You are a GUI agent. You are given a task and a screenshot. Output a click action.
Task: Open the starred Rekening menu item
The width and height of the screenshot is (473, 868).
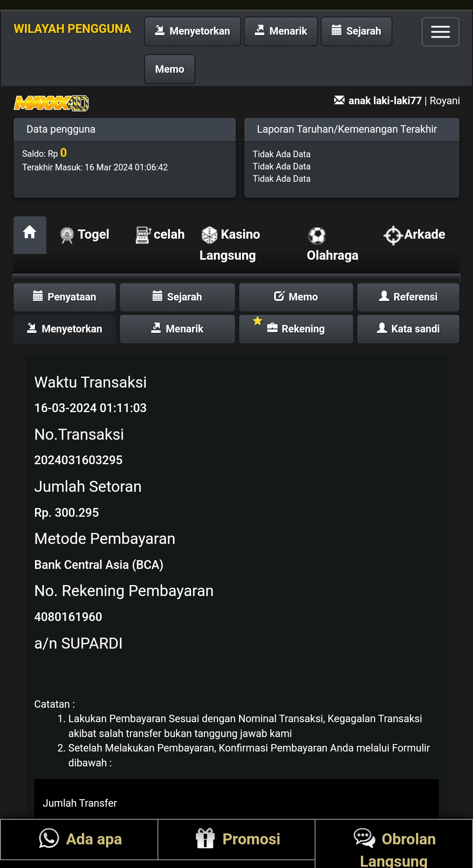click(x=296, y=329)
